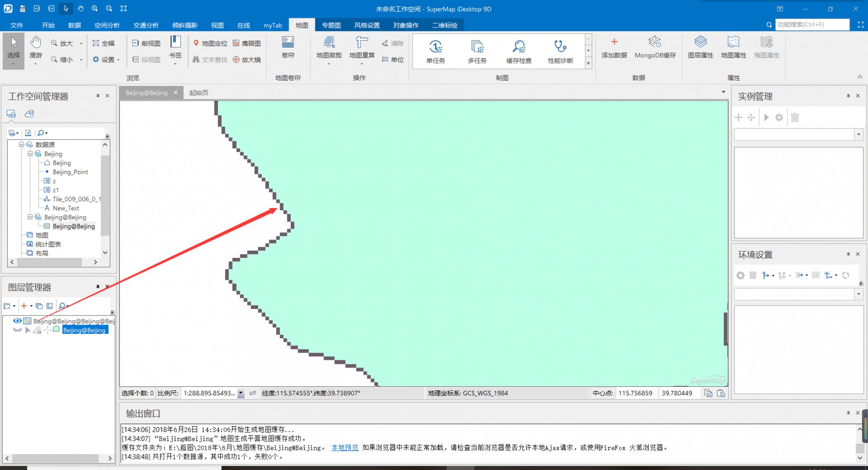This screenshot has width=868, height=470.
Task: Collapse Beijing@Beijing IMG datasource node
Action: pyautogui.click(x=30, y=217)
